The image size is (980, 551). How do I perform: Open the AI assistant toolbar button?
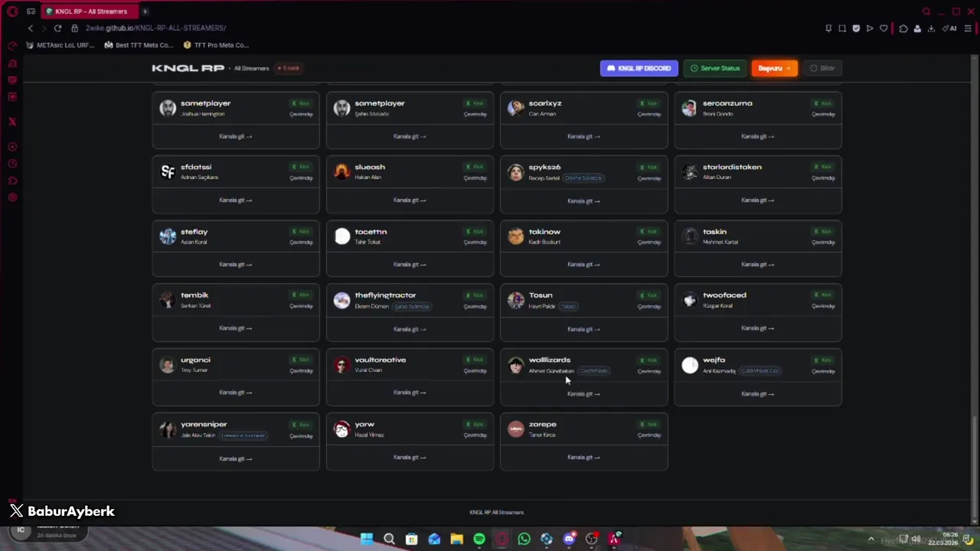[950, 28]
